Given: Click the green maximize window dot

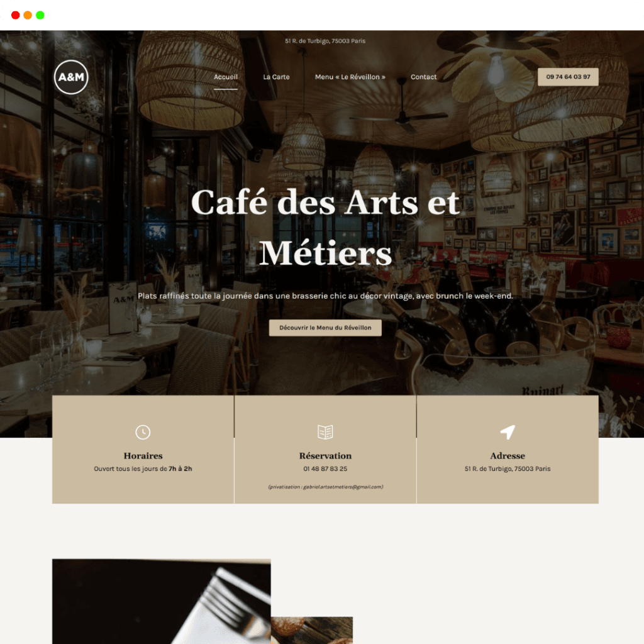Looking at the screenshot, I should (x=40, y=15).
